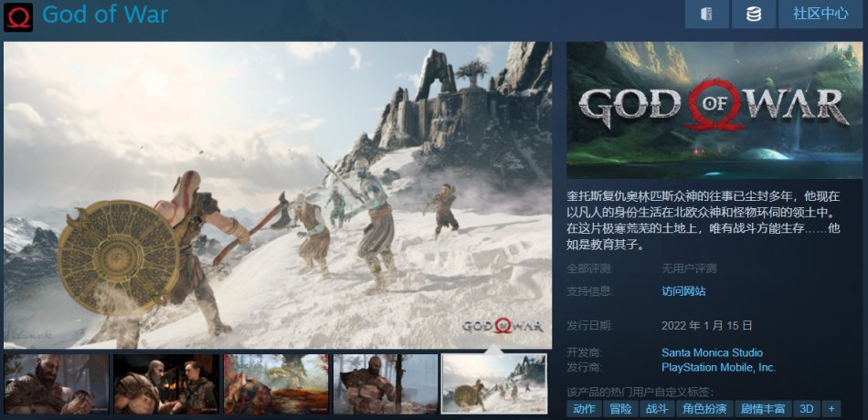868x420 pixels.
Task: Click the 发行商 label
Action: (x=584, y=367)
